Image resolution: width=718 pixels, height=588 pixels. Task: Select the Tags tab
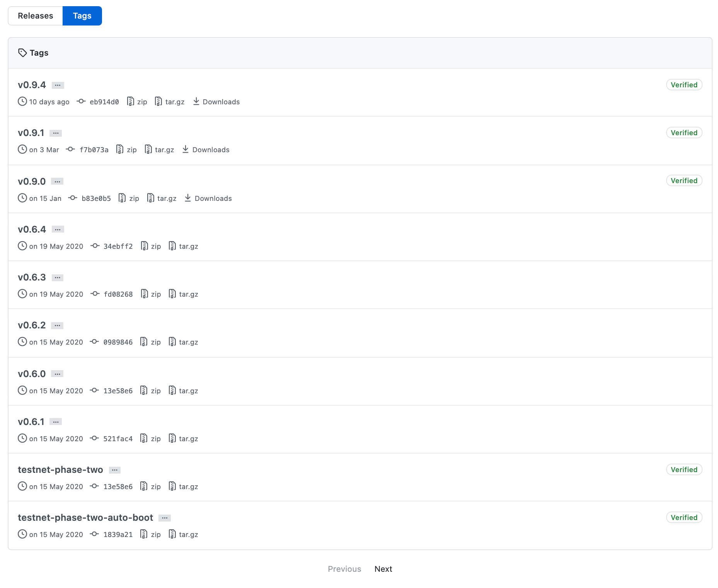82,16
